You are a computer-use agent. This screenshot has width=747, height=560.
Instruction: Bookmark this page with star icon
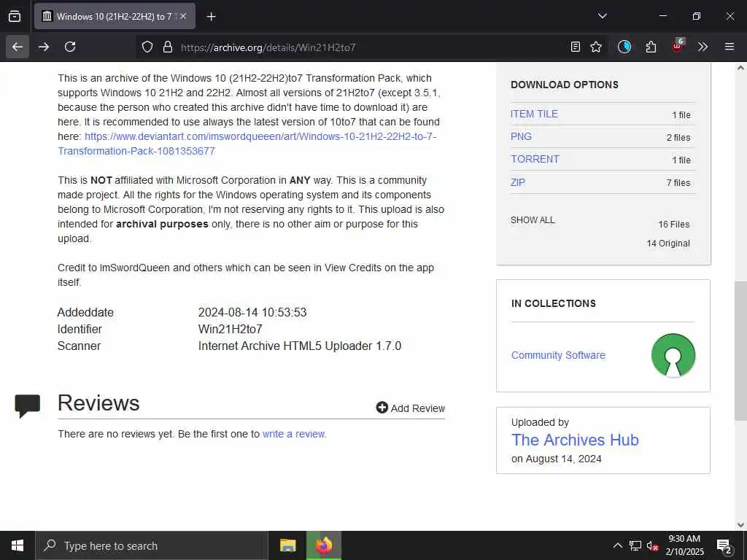coord(596,47)
